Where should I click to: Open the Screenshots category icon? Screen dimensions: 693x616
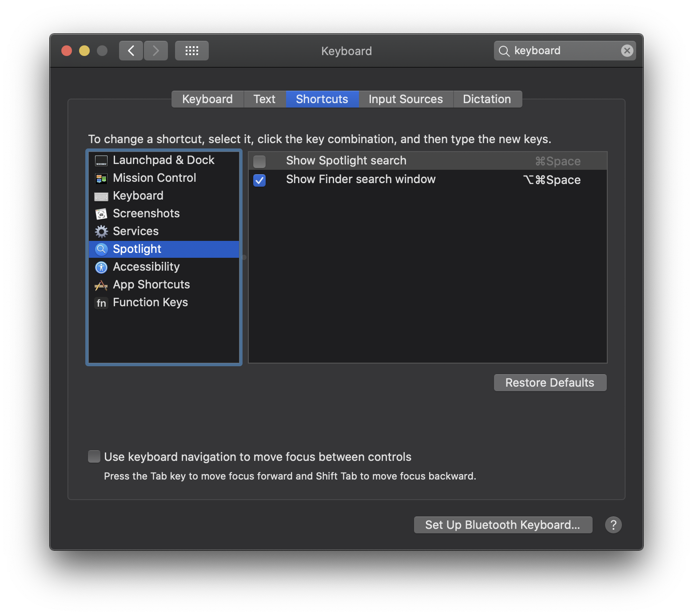coord(101,213)
